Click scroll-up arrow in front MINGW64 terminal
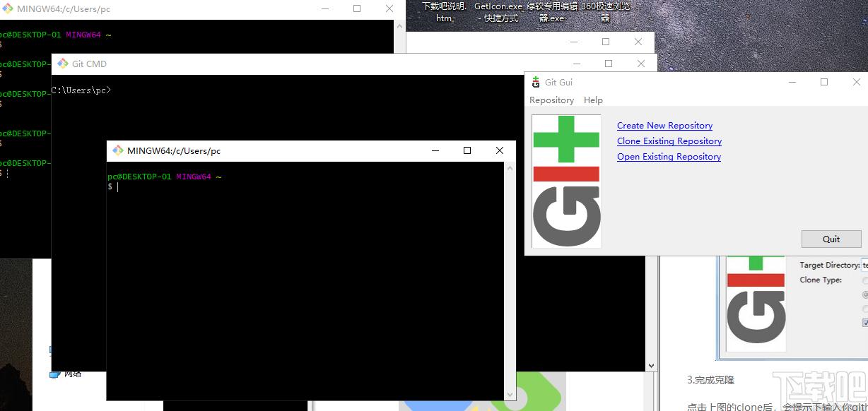Viewport: 868px width, 411px height. tap(510, 167)
